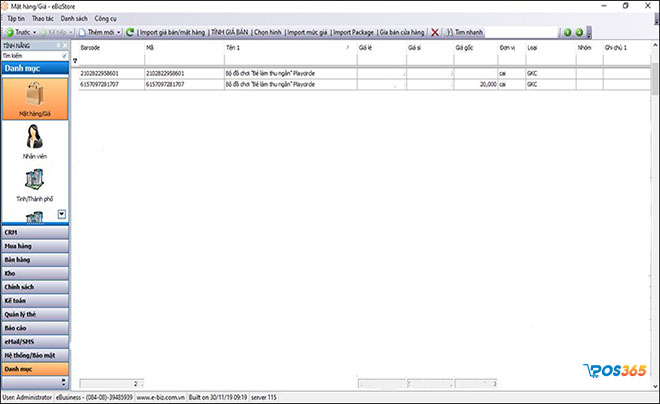Select the Báo cáo navigation section
This screenshot has width=660, height=404.
[x=35, y=328]
